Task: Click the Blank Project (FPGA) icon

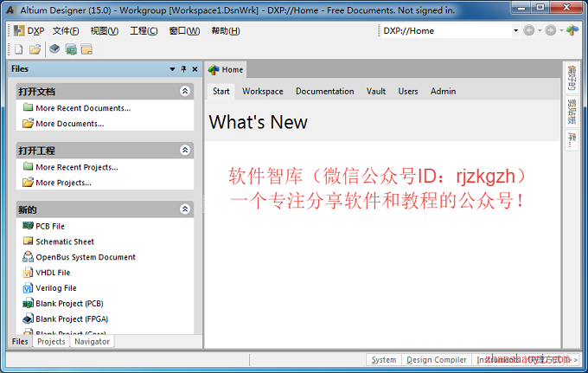Action: pos(28,318)
